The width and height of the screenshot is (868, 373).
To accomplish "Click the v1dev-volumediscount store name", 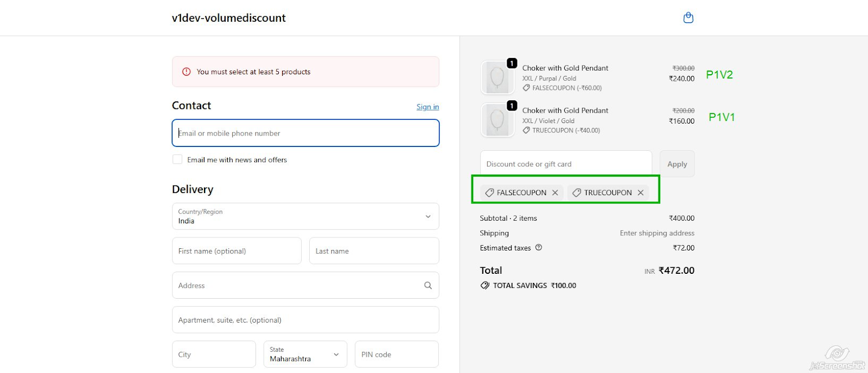I will click(x=228, y=18).
